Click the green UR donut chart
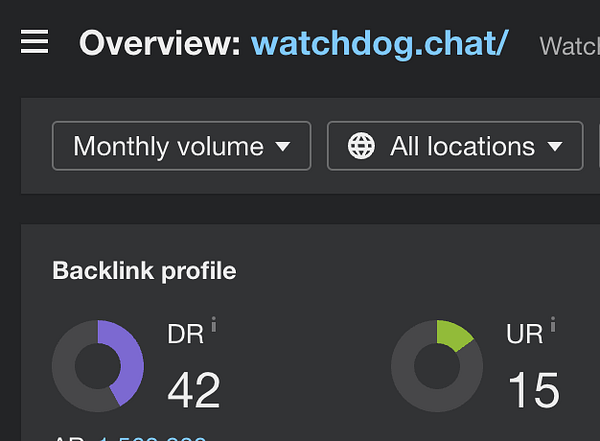The height and width of the screenshot is (441, 600). 437,366
